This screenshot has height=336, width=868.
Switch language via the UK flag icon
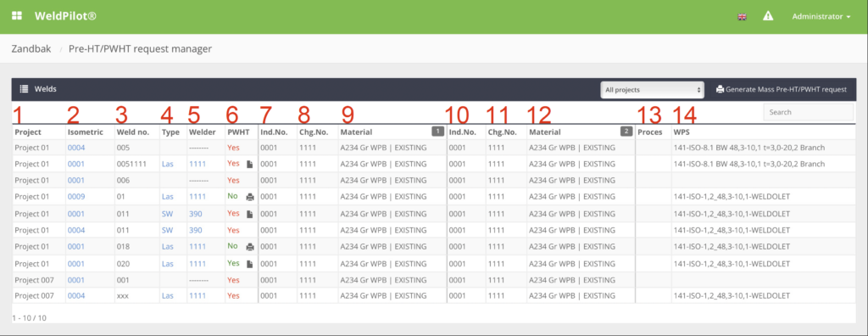pyautogui.click(x=743, y=17)
